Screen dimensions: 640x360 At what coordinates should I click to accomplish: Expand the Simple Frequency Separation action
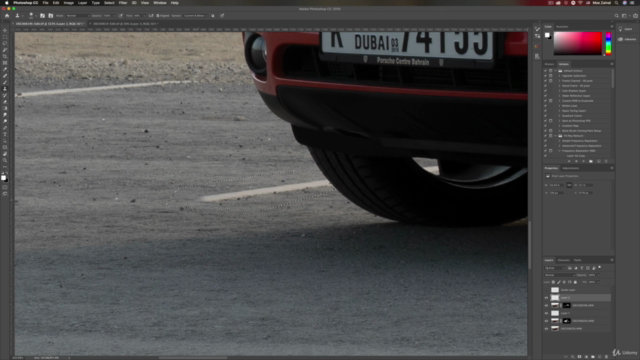560,141
